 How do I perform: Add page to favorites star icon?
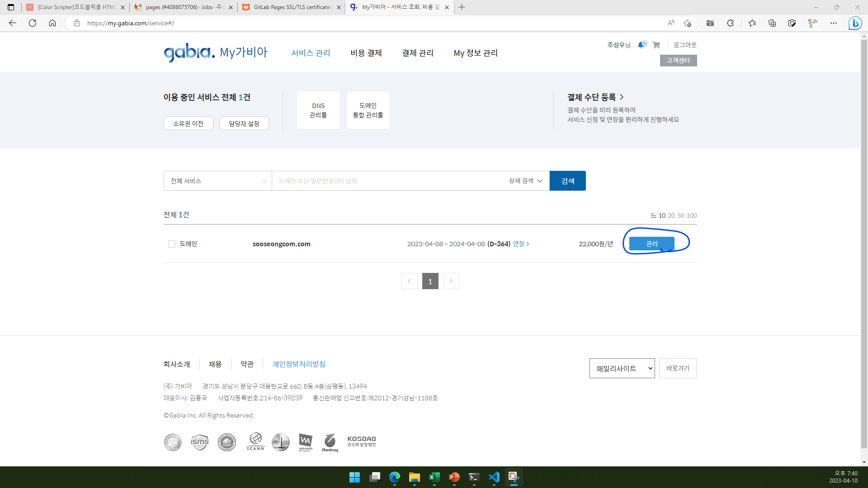(688, 23)
